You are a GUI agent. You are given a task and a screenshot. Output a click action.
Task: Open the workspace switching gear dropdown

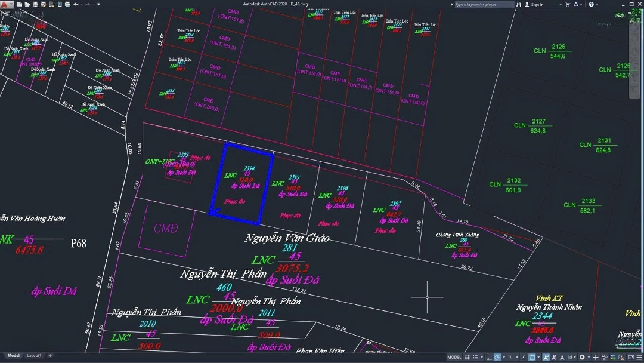(583, 357)
